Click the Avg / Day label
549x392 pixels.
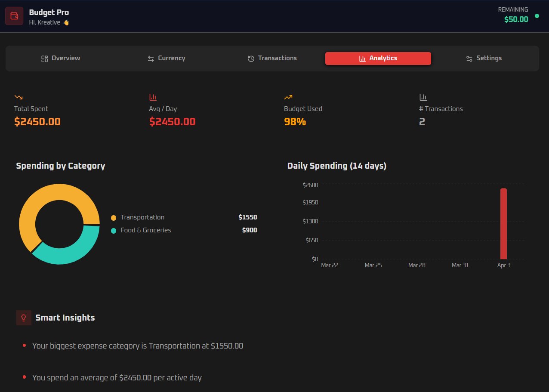[x=163, y=109]
